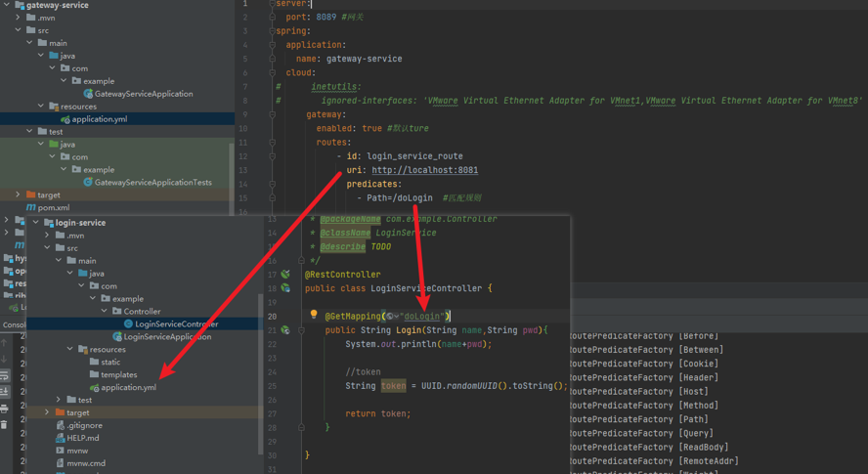Select pom.xml in gateway-service
The height and width of the screenshot is (474, 868).
click(54, 207)
